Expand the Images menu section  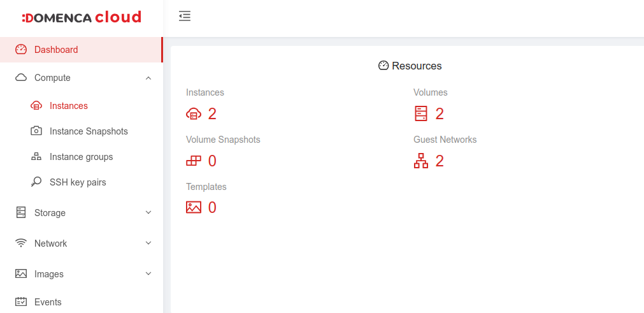click(148, 274)
